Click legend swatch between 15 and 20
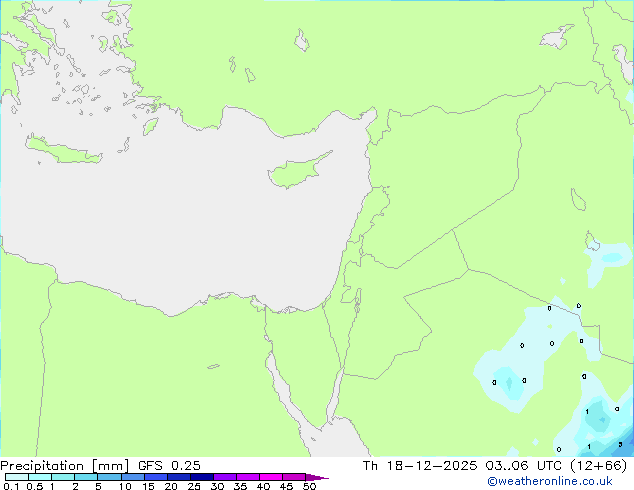This screenshot has width=634, height=490. [156, 477]
